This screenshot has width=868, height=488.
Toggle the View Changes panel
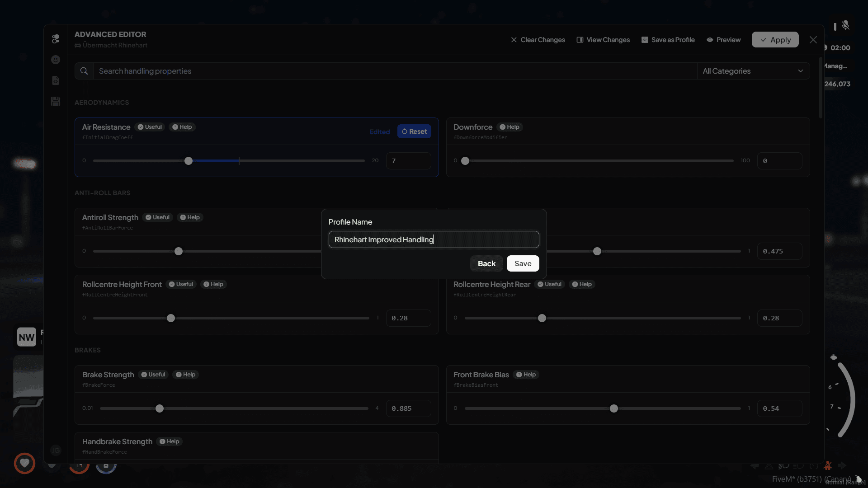click(603, 40)
